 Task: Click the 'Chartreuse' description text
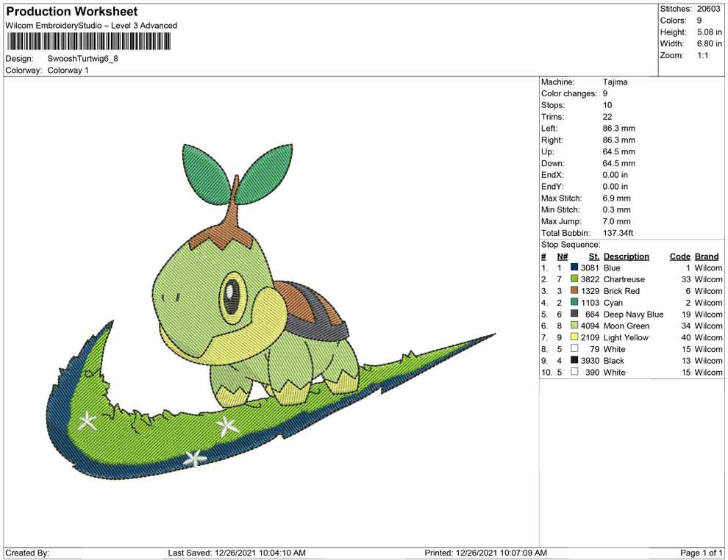[x=624, y=279]
